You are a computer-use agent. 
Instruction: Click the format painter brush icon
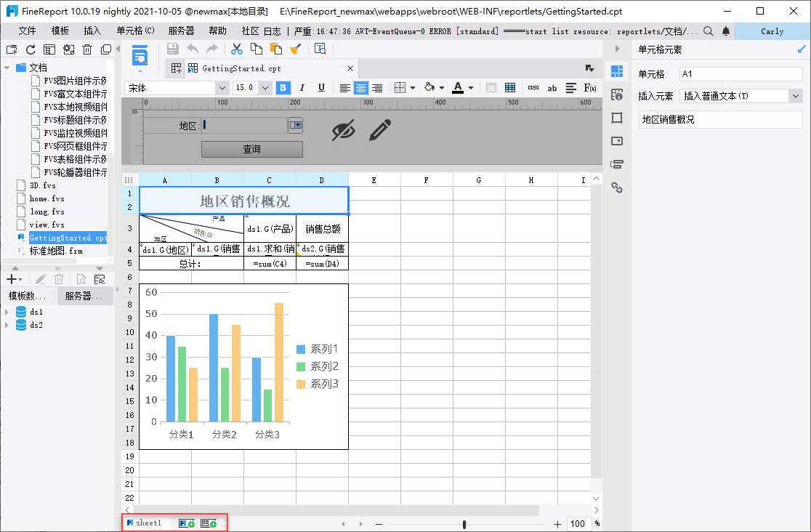[x=295, y=49]
